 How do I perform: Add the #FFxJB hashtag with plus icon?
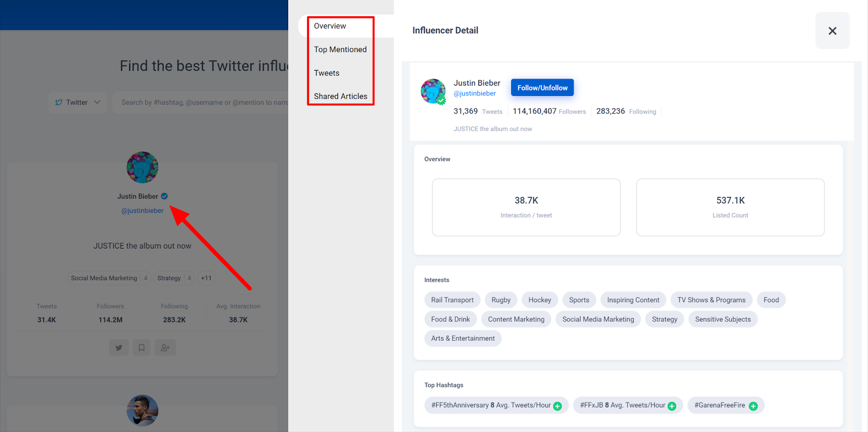672,406
